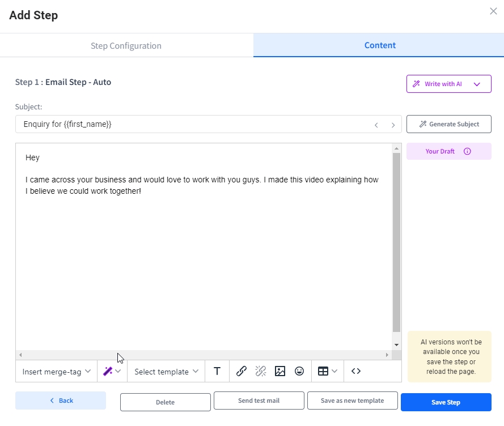The height and width of the screenshot is (426, 504).
Task: Click the Generate Subject button
Action: [448, 124]
